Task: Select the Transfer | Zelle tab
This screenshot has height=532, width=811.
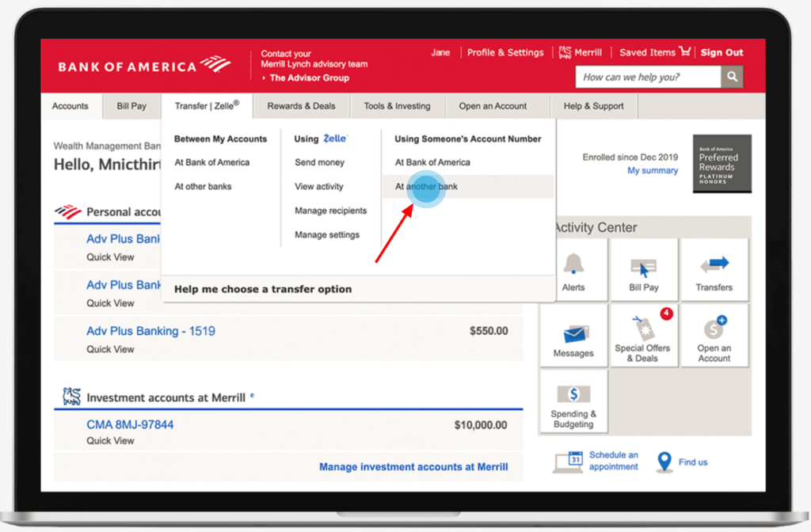Action: coord(207,106)
